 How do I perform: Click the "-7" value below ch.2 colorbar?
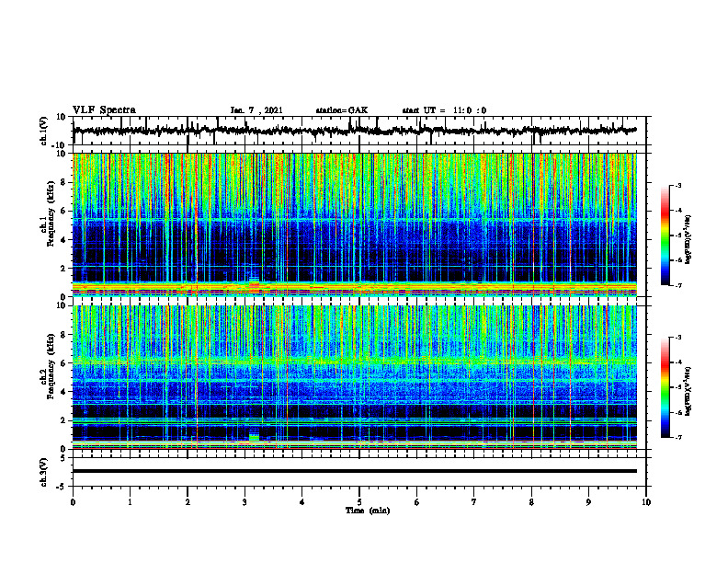(678, 437)
